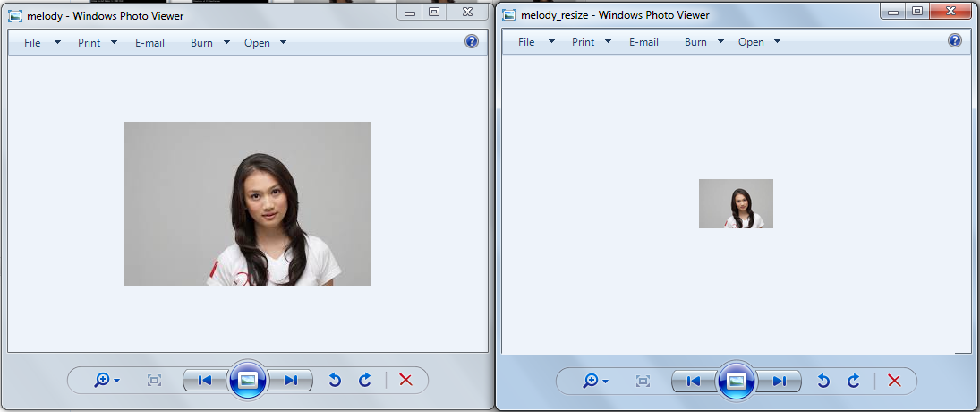Click melody_resize window title bar app icon
Image resolution: width=980 pixels, height=412 pixels.
pos(510,15)
